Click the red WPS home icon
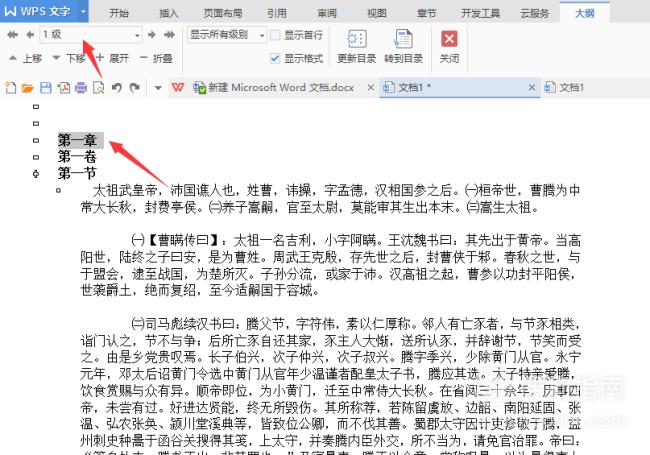The height and width of the screenshot is (455, 650). [178, 87]
